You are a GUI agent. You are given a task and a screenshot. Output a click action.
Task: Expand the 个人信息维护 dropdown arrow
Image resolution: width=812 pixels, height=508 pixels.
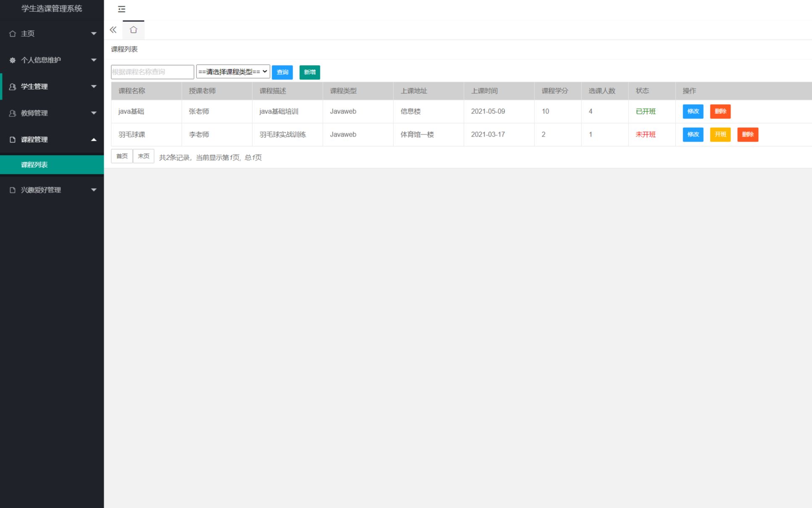click(94, 60)
